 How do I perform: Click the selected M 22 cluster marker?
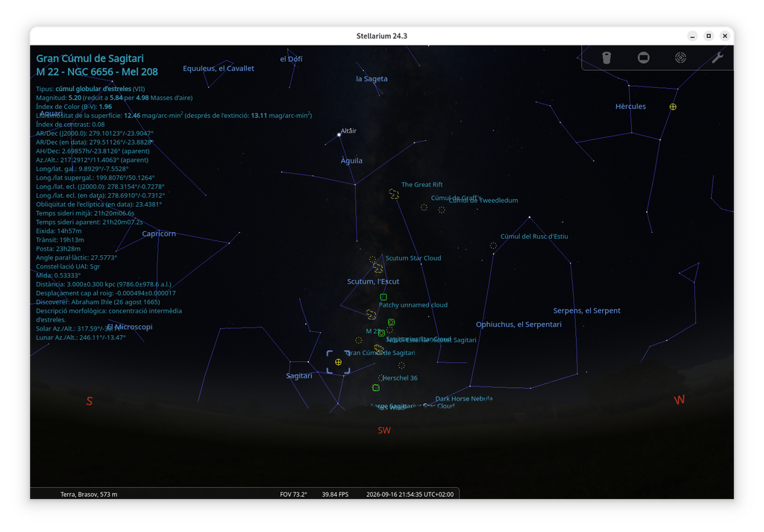tap(338, 362)
